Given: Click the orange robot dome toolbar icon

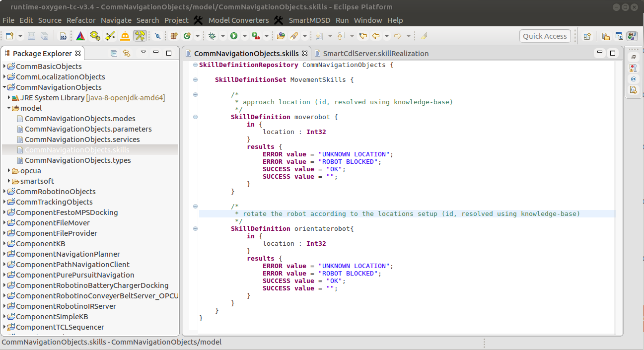Looking at the screenshot, I should 125,36.
